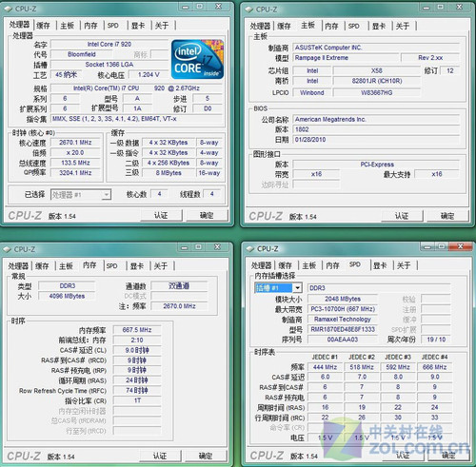This screenshot has height=467, width=476.
Task: Click the 3204.1 MHz QPI frequency value
Action: coord(75,173)
